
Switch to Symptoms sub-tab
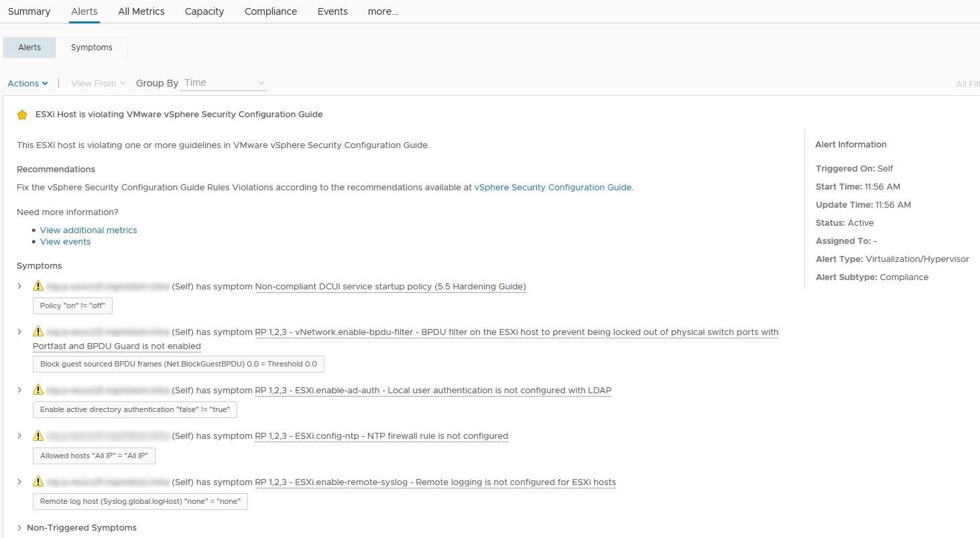[92, 48]
